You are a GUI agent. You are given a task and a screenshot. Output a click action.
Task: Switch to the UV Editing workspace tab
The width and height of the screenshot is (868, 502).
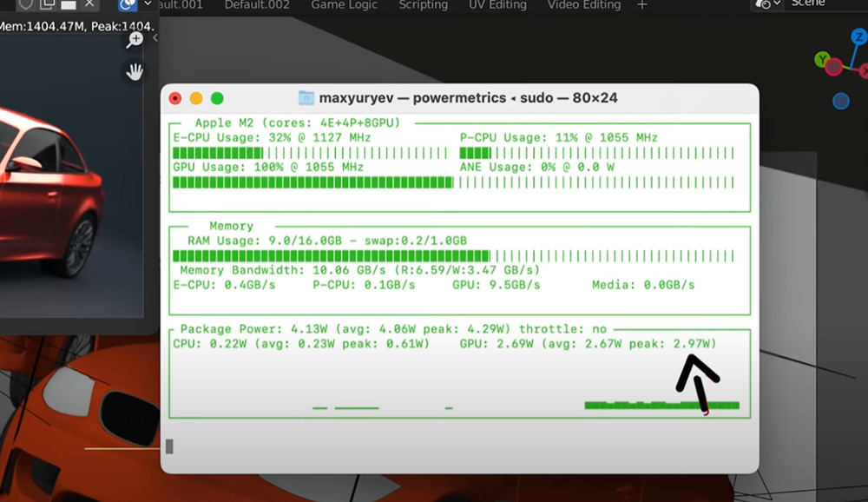(x=497, y=5)
